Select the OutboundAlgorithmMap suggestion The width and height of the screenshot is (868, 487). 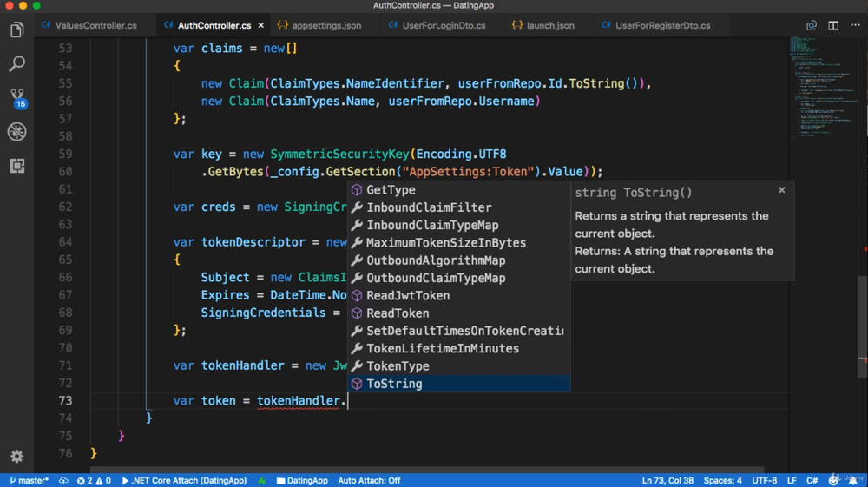(x=458, y=260)
